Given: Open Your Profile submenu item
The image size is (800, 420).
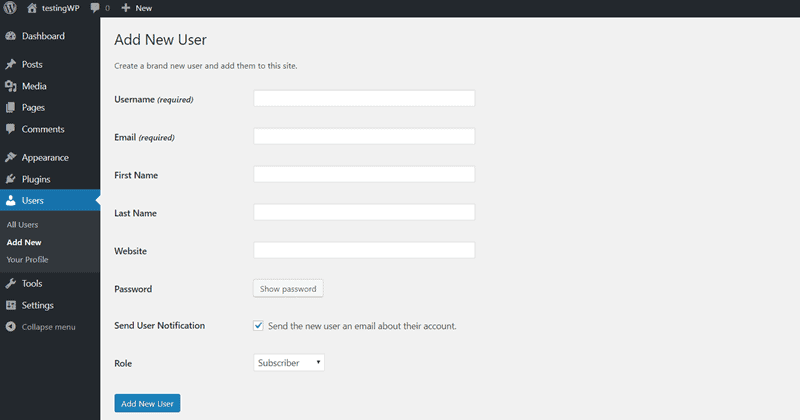Looking at the screenshot, I should tap(28, 259).
